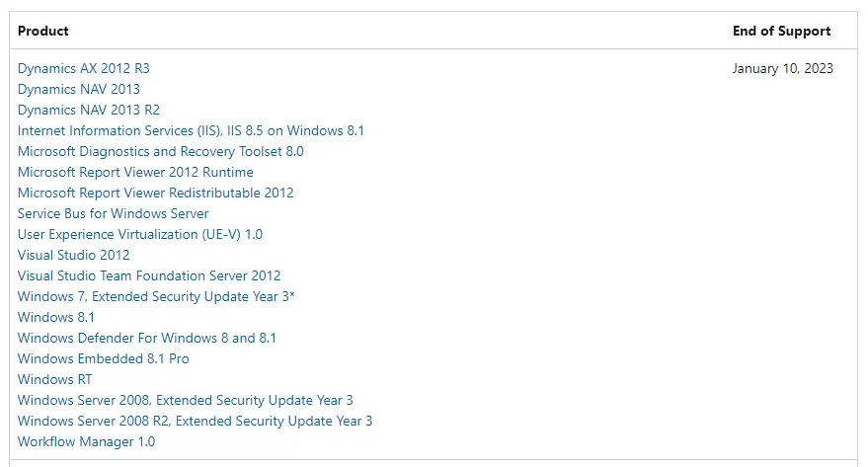Open the Windows 8.1 link
This screenshot has width=868, height=467.
(56, 318)
